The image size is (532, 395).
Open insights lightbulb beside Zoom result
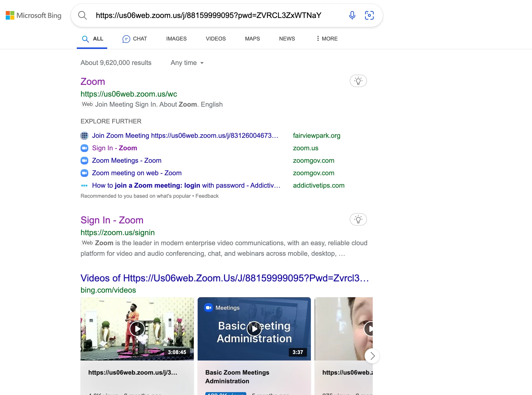point(358,81)
